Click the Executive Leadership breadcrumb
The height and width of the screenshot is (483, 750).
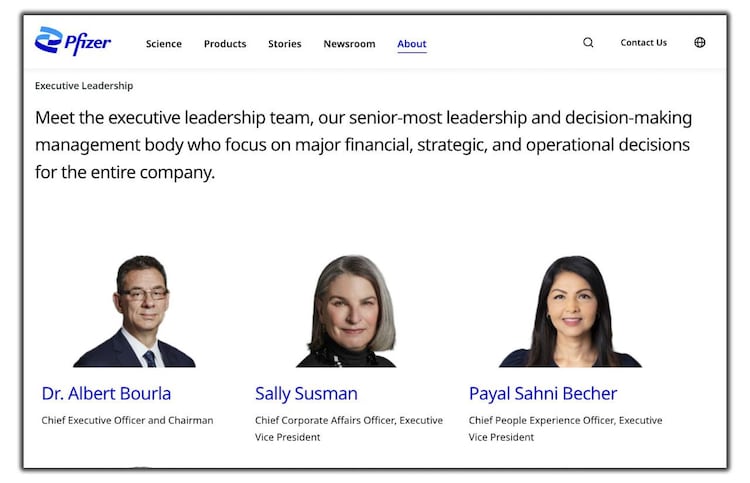(x=84, y=86)
